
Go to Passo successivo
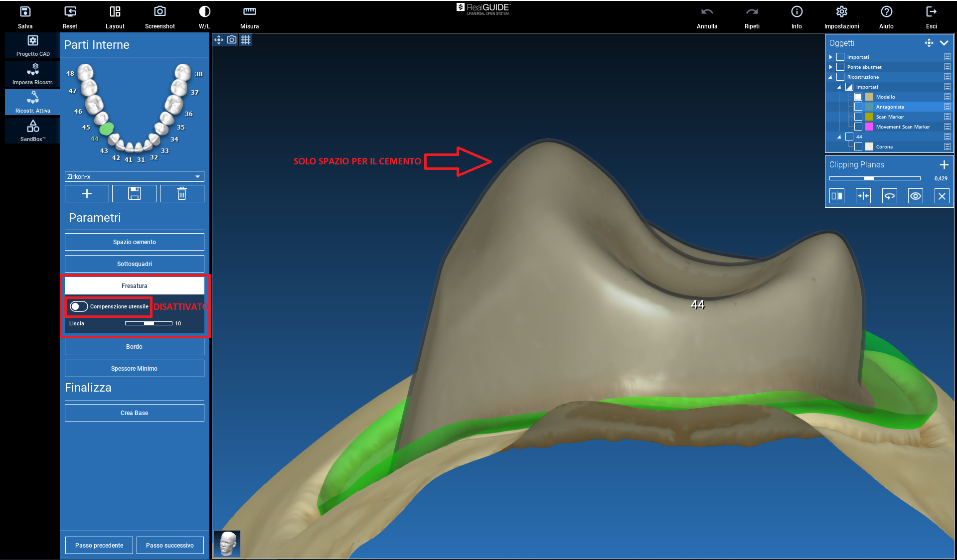[x=170, y=546]
